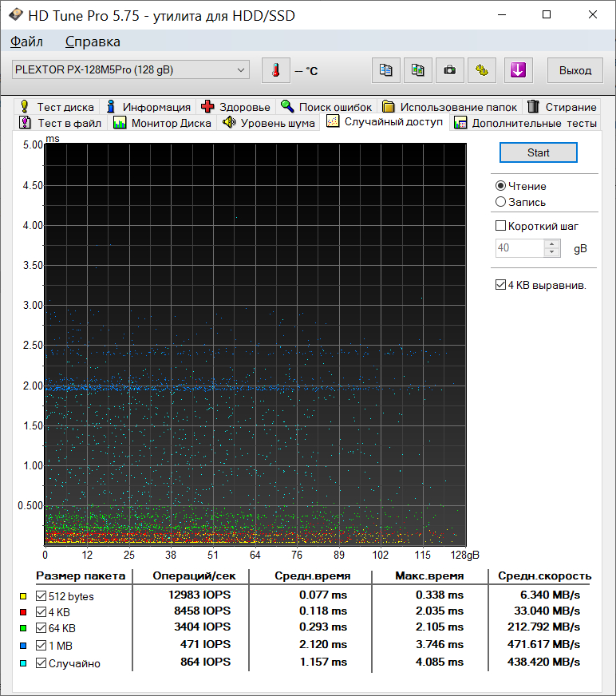The width and height of the screenshot is (616, 696).
Task: Minimize the HD Tune Pro window
Action: click(502, 14)
